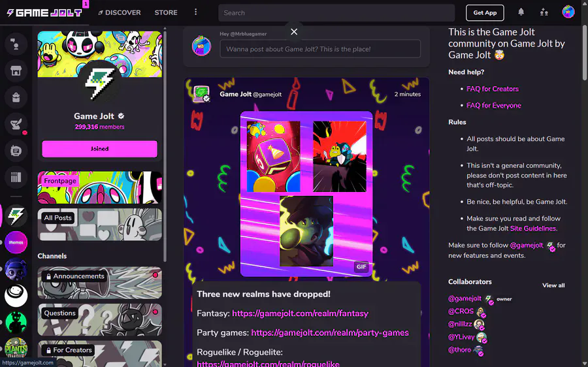The width and height of the screenshot is (588, 367).
Task: Open the user avatar menu
Action: 568,12
